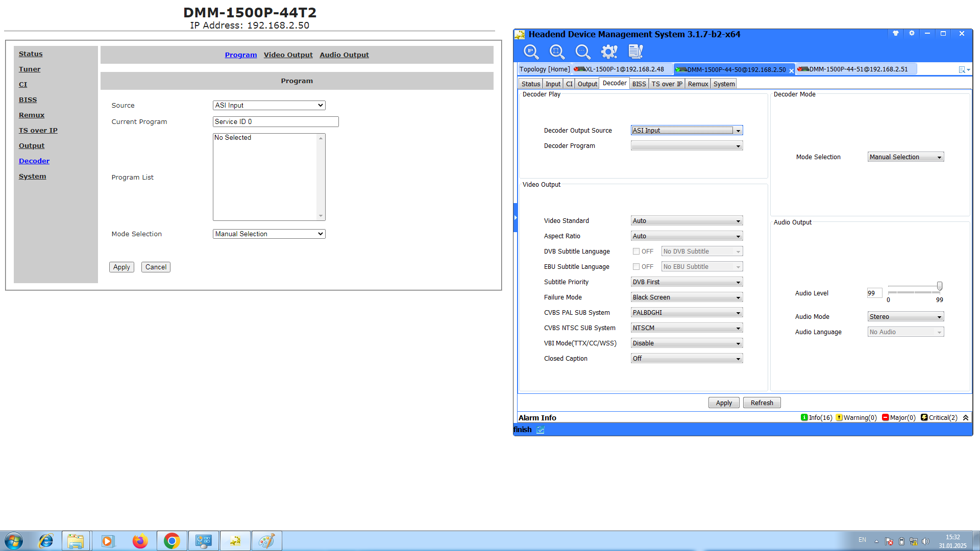Click the device scan magnifier icon
980x551 pixels.
[557, 52]
